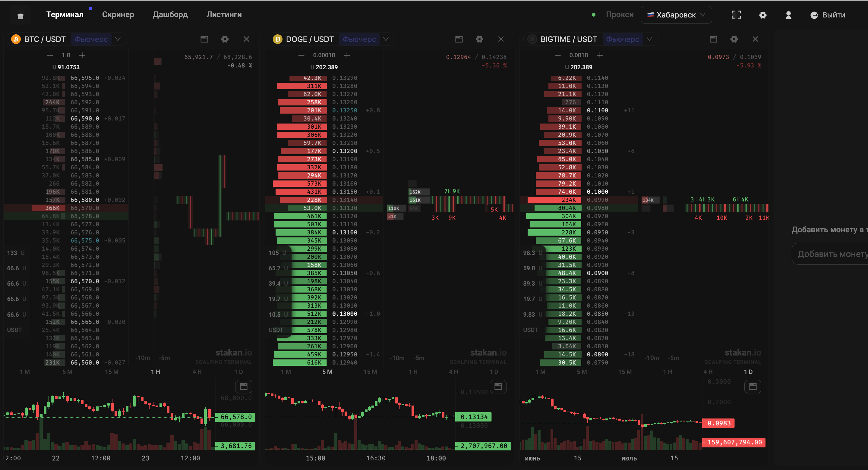This screenshot has height=470, width=868.
Task: Open BIGTIME Фьючерс market type dropdown
Action: click(629, 39)
